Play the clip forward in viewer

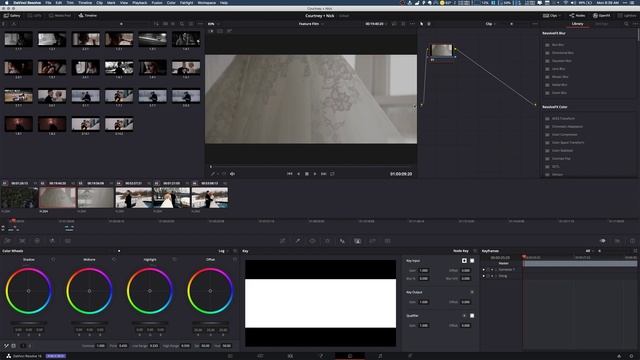[315, 174]
